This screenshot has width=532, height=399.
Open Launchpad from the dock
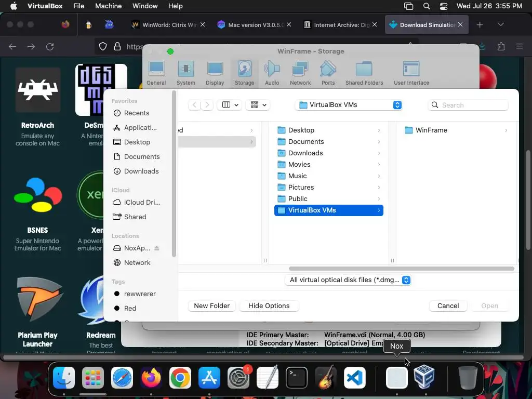pos(93,378)
